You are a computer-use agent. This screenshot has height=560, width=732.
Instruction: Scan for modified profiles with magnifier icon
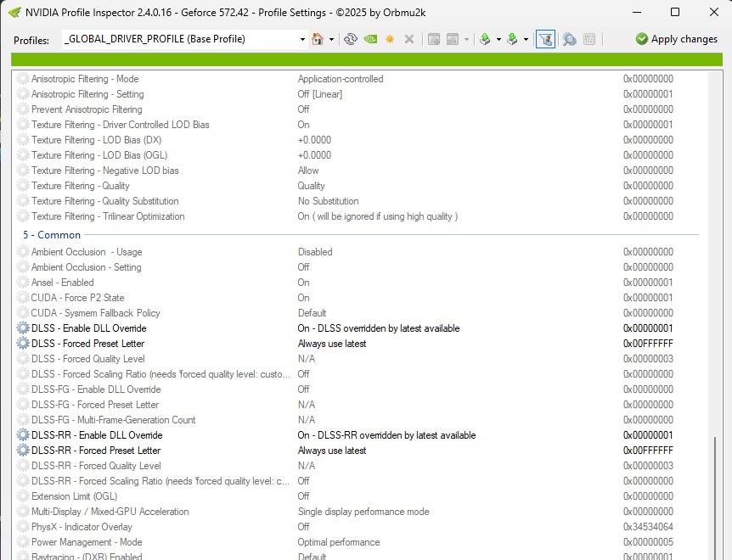pos(570,39)
